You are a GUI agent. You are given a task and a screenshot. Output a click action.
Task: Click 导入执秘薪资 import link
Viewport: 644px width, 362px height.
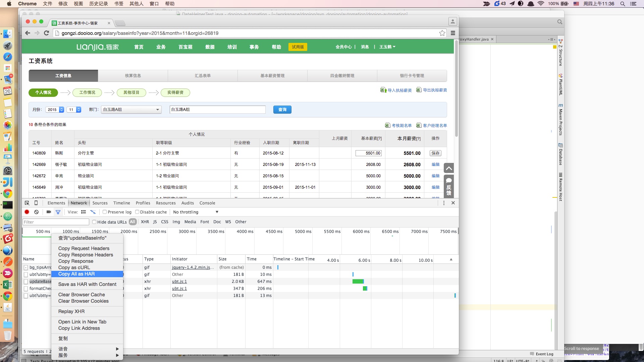[x=396, y=90]
